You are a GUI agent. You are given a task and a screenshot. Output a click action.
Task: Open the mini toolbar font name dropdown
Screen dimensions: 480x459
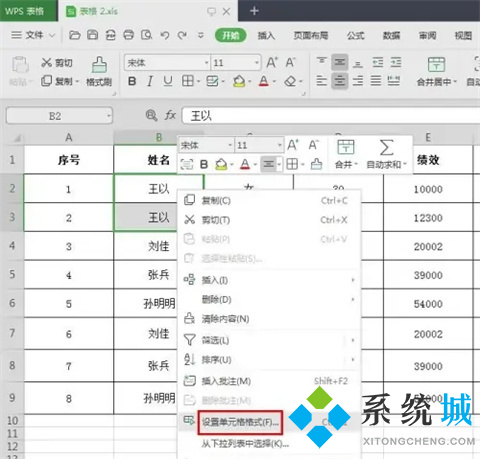pyautogui.click(x=230, y=145)
